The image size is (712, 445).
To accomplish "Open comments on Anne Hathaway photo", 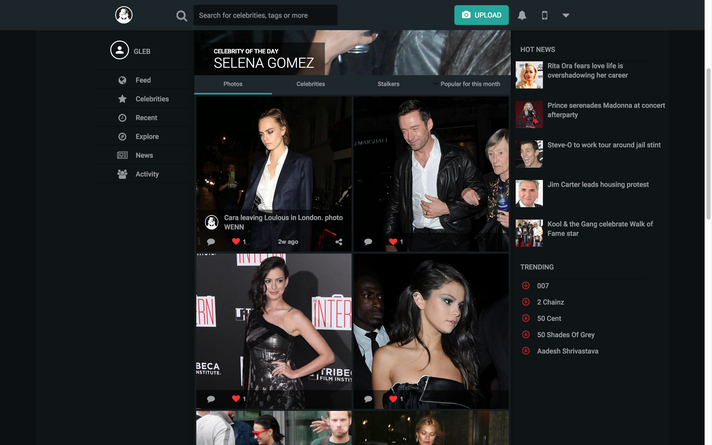I will pyautogui.click(x=211, y=399).
